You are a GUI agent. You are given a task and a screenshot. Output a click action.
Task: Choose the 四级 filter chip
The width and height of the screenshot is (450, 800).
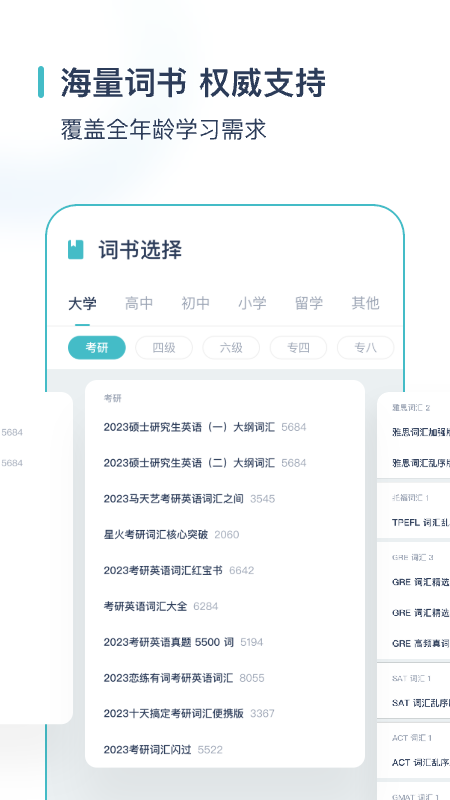(x=164, y=347)
